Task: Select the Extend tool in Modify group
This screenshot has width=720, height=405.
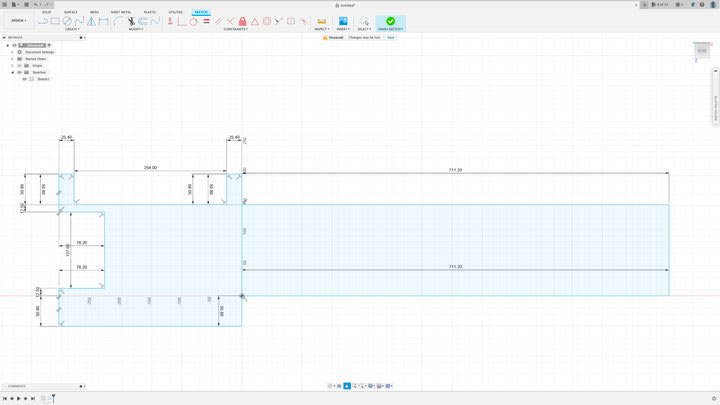Action: pos(155,21)
